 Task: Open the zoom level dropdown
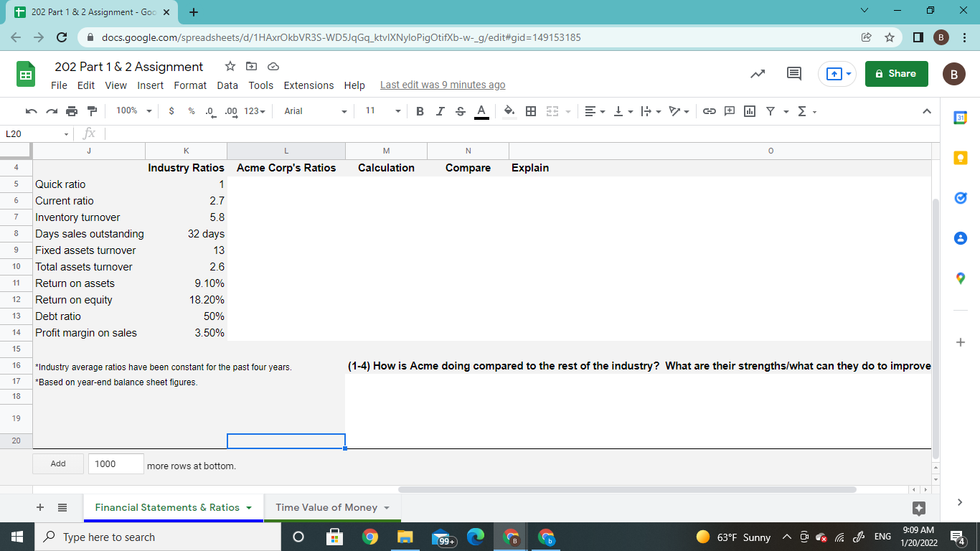click(134, 111)
